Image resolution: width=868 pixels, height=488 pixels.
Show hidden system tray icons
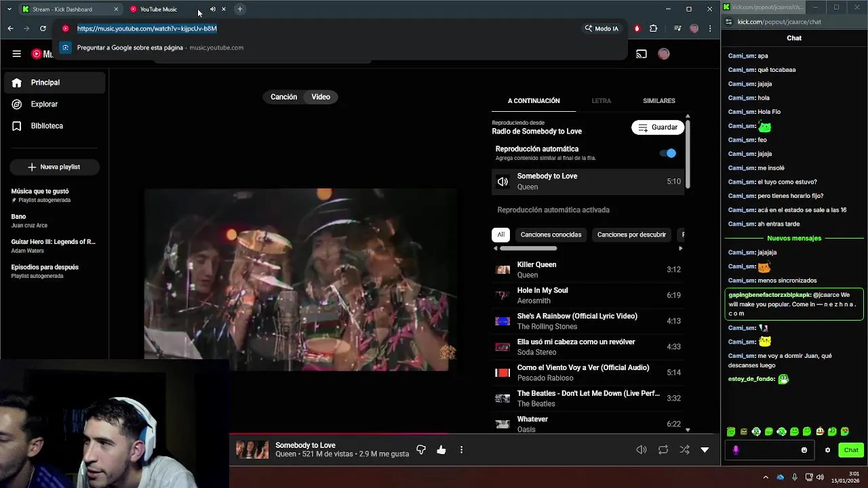pos(766,477)
